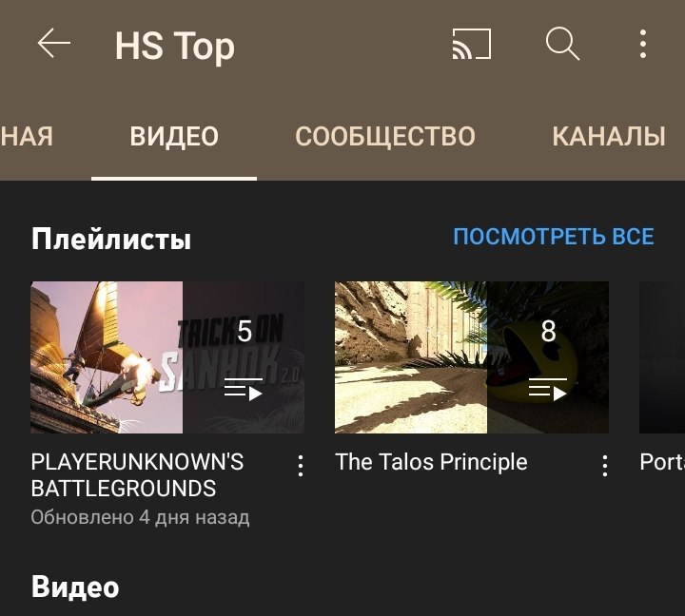Open options menu for PLAYERUNKNOWN'S BATTLEGROUNDS playlist

pyautogui.click(x=301, y=466)
